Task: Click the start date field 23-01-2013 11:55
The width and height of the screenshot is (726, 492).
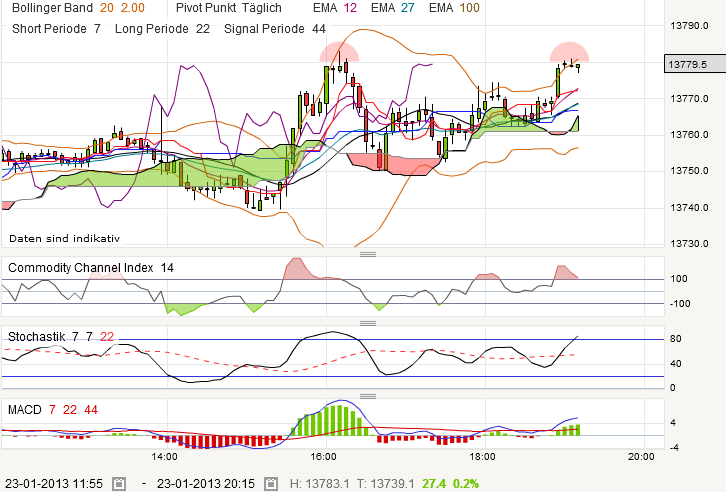Action: click(x=54, y=484)
